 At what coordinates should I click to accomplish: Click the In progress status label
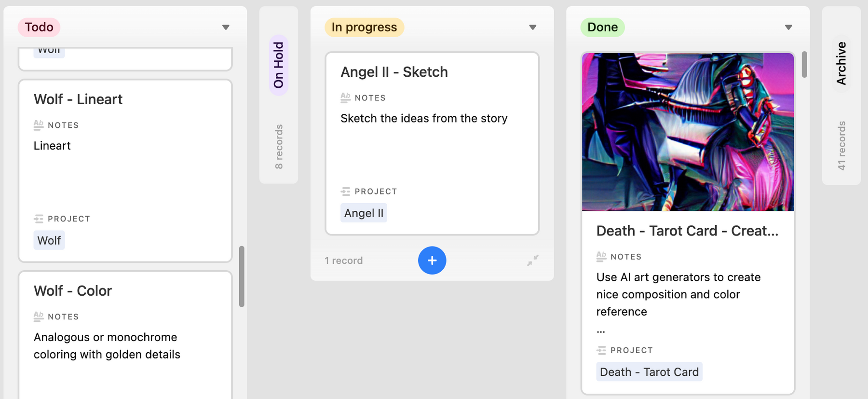click(365, 28)
